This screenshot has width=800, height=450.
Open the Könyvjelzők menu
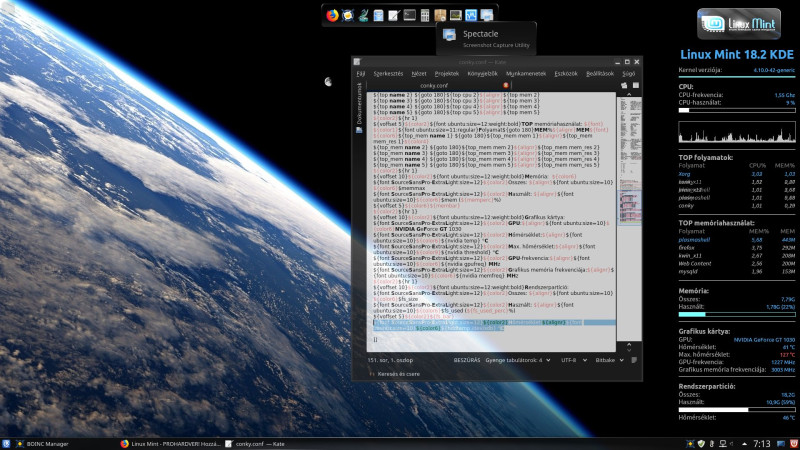click(x=482, y=73)
